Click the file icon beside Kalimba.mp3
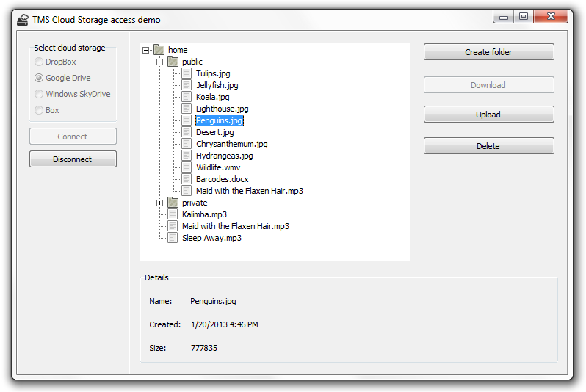Viewport: 586px width, 392px height. [x=173, y=214]
